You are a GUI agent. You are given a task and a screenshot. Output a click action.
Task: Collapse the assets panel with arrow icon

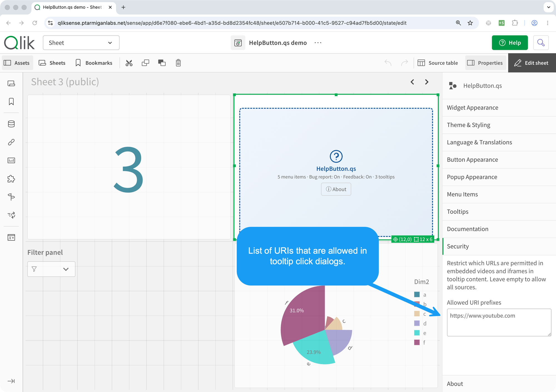pos(11,381)
